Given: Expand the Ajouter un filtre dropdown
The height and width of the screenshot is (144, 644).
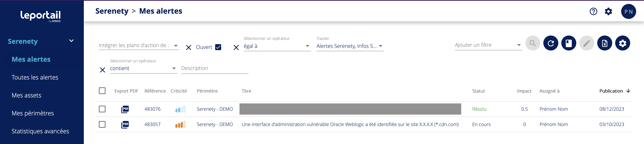Looking at the screenshot, I should (x=488, y=45).
